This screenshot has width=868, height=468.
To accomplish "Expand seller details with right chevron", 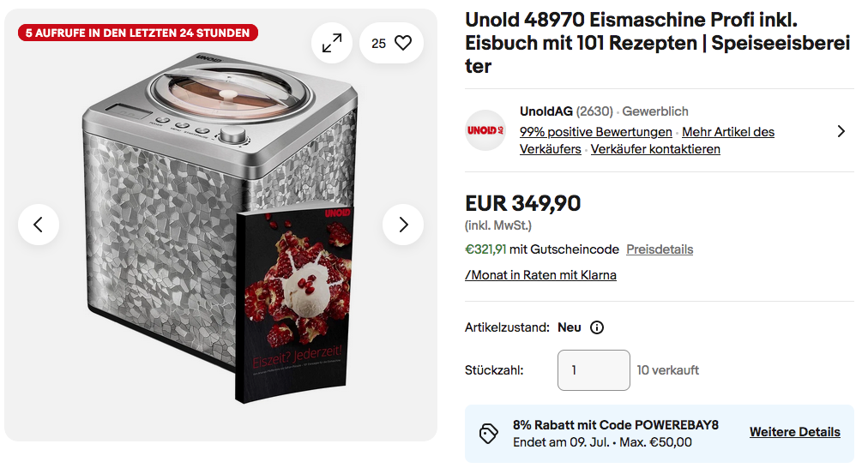I will pos(841,131).
